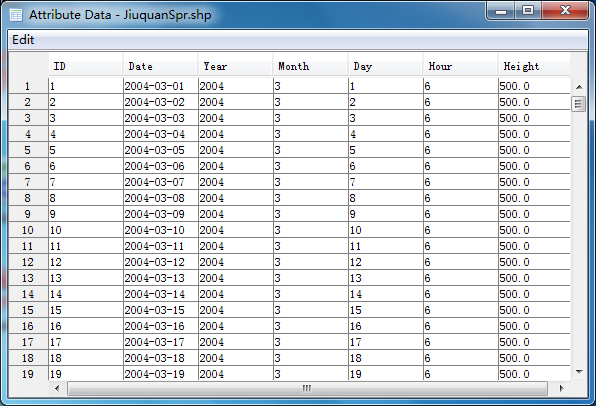Click the date cell 2004-03-04

[161, 134]
